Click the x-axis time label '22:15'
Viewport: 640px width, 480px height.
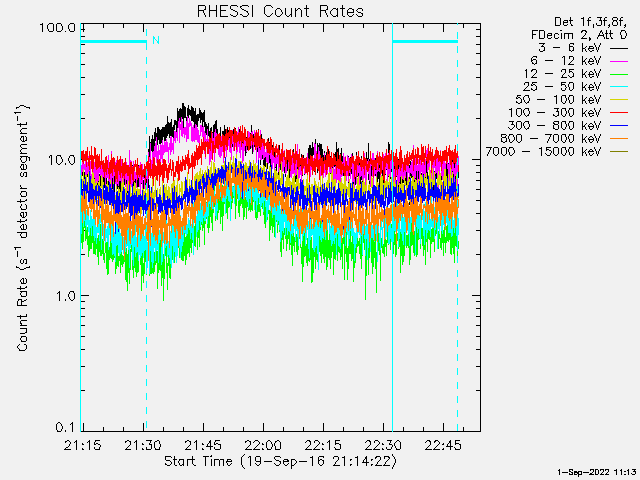[x=323, y=445]
